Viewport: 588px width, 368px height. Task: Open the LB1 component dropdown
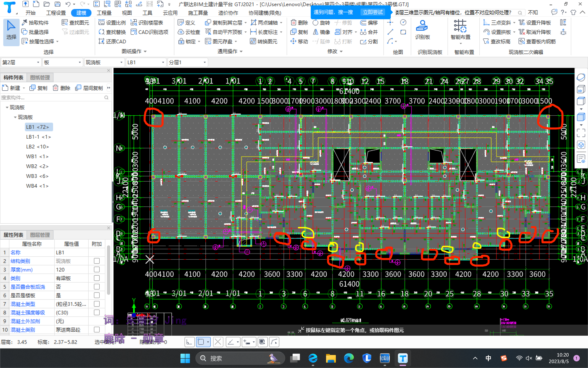tap(146, 62)
